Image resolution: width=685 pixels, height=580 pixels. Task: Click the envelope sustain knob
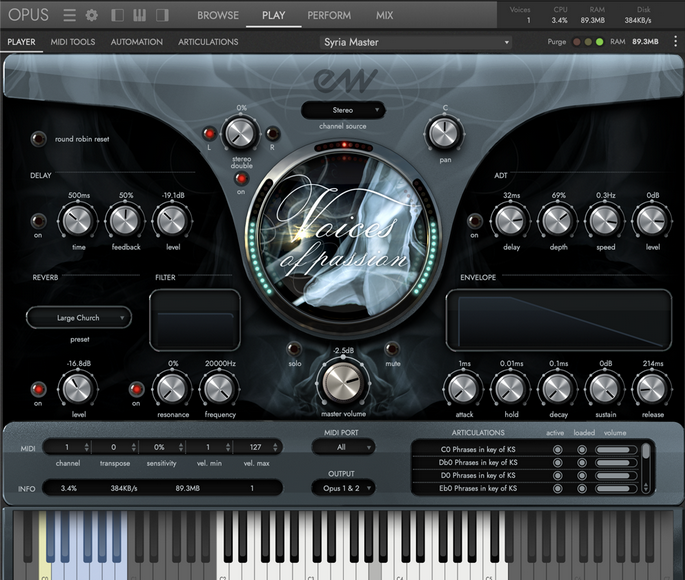605,388
